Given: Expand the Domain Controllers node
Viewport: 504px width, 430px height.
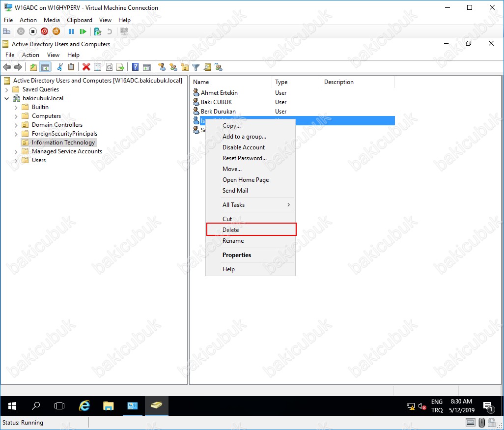Looking at the screenshot, I should click(16, 125).
